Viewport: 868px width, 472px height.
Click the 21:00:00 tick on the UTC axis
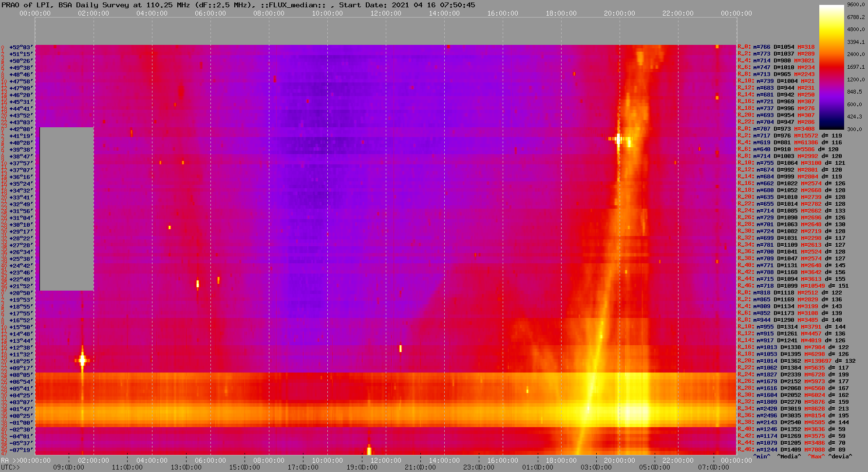(x=420, y=467)
